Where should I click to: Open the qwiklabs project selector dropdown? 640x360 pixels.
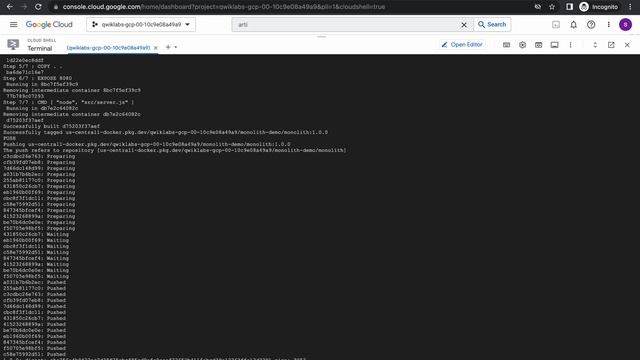[x=141, y=24]
